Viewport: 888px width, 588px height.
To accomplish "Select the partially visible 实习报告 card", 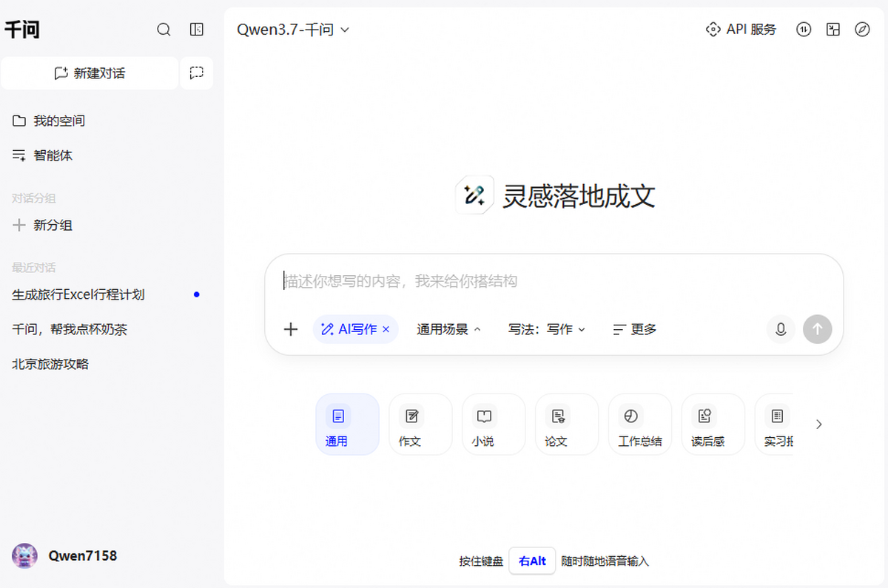I will (x=774, y=425).
